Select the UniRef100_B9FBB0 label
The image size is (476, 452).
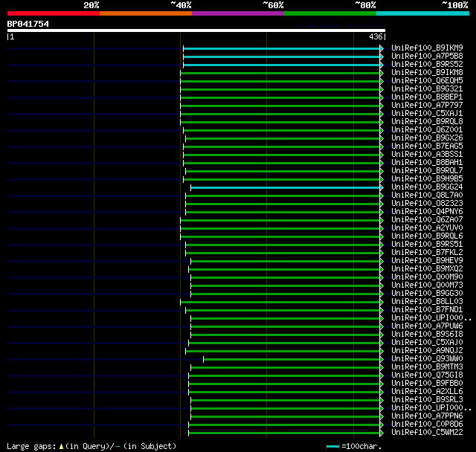pyautogui.click(x=427, y=384)
